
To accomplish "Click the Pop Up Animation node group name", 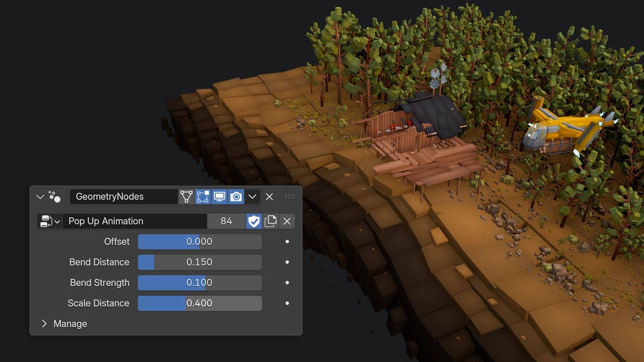I will coord(134,221).
